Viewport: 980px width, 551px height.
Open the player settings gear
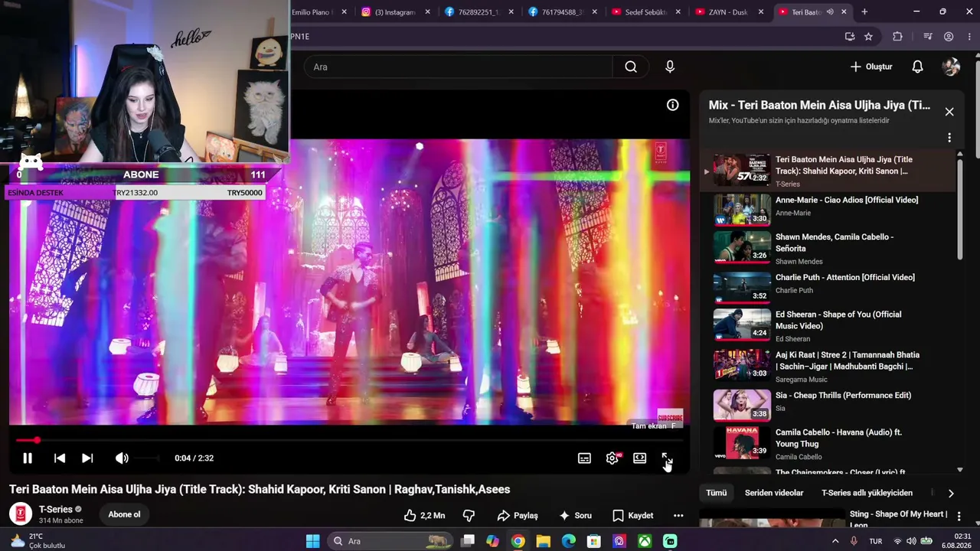[x=612, y=458]
